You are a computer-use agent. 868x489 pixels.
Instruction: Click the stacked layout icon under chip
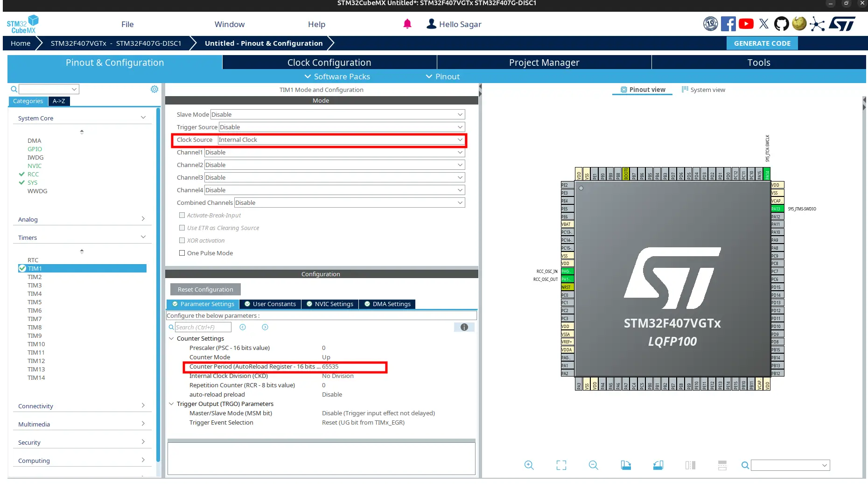[x=722, y=465]
